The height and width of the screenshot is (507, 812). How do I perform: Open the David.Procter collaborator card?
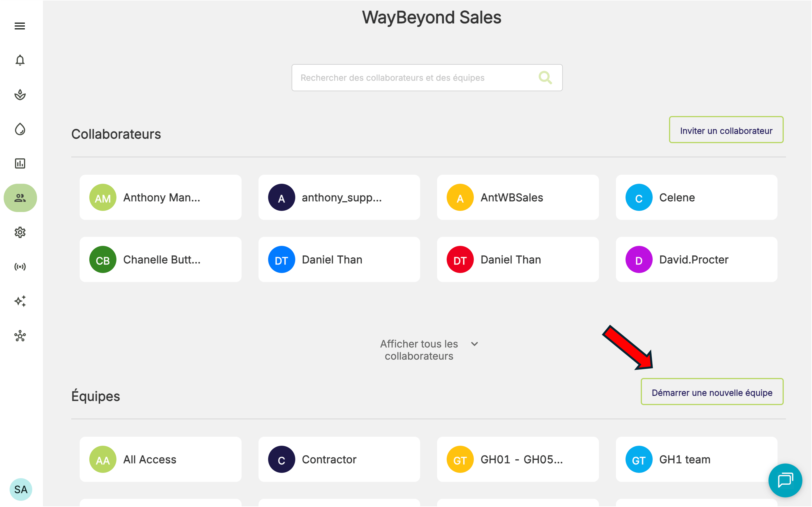697,259
